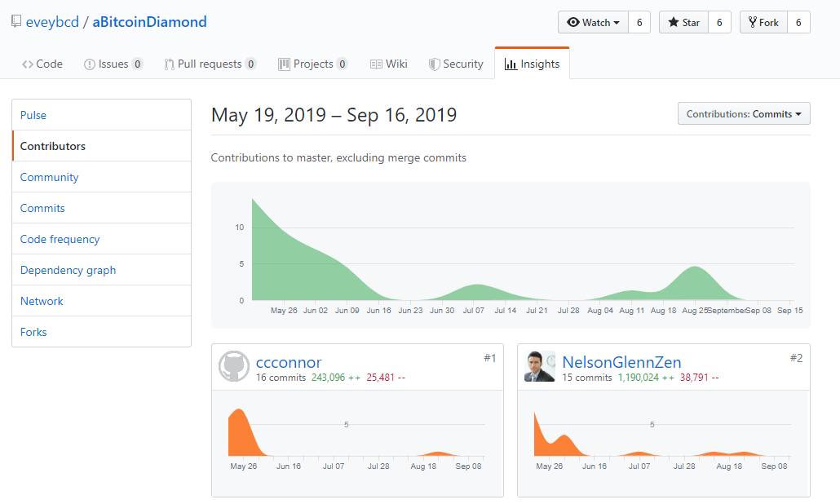Click the Code tab brackets icon

pyautogui.click(x=28, y=64)
